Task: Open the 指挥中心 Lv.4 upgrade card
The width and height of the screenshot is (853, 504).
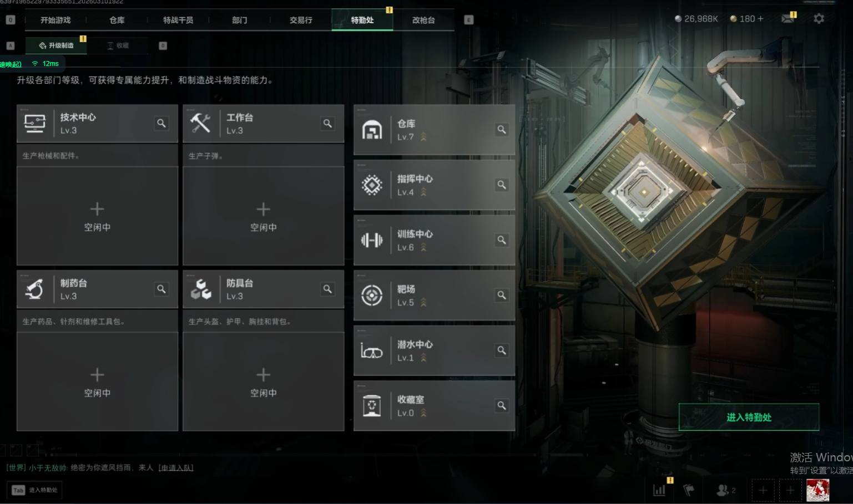Action: (x=434, y=185)
